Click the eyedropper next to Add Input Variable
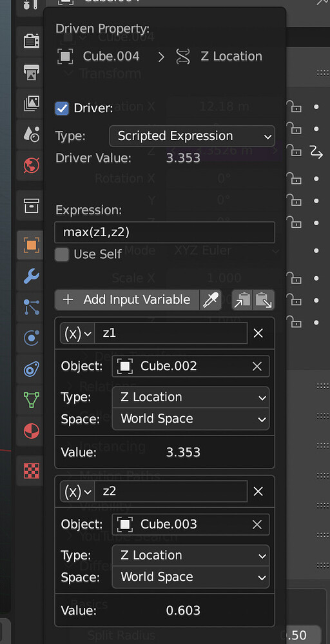The width and height of the screenshot is (330, 644). pos(211,300)
